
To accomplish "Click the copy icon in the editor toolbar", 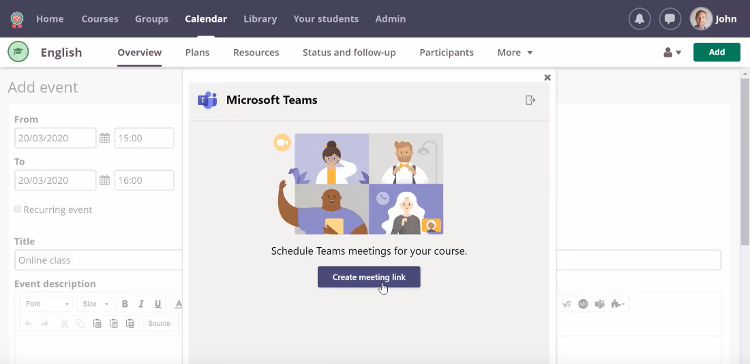I will 80,324.
